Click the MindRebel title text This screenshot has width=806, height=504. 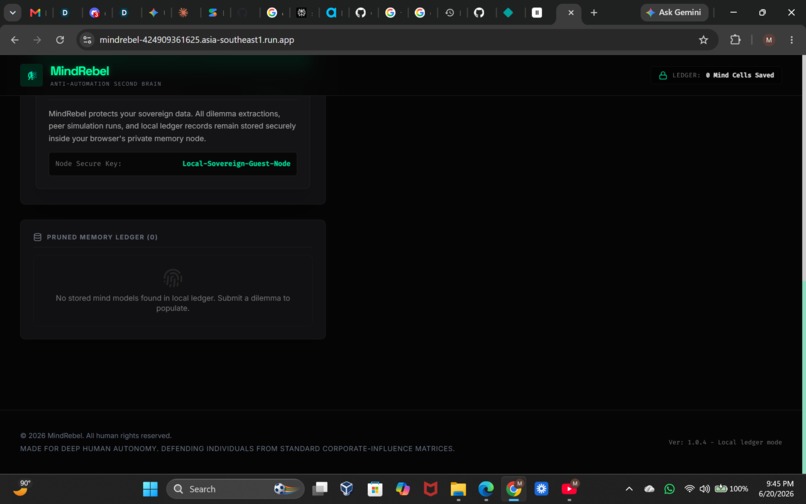click(x=80, y=71)
